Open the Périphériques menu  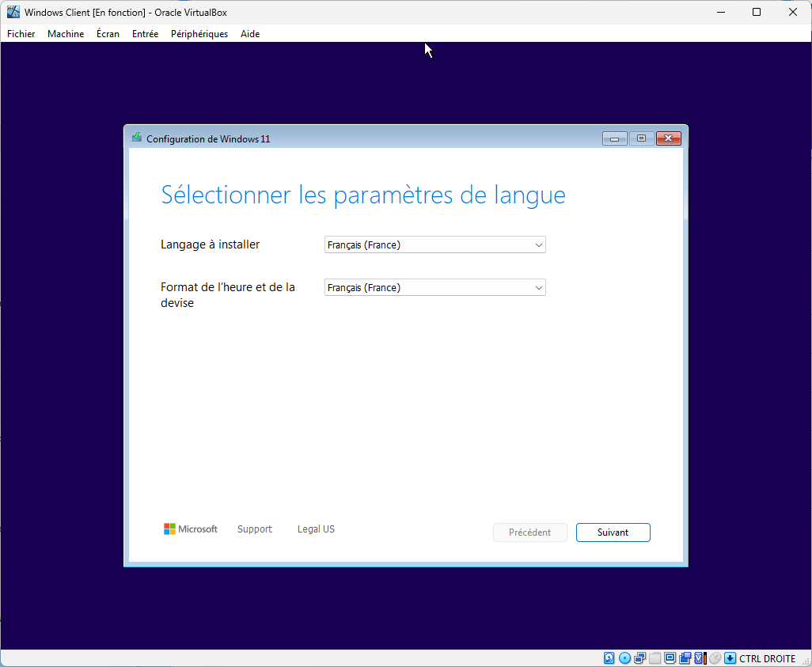199,34
